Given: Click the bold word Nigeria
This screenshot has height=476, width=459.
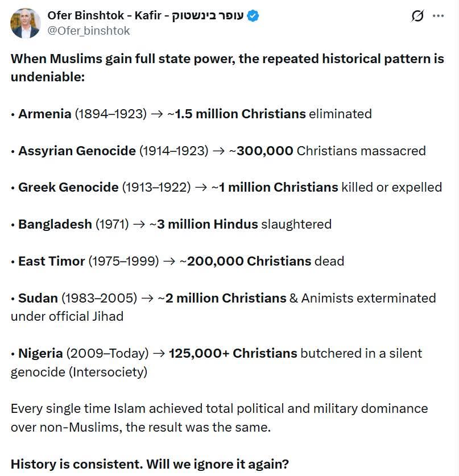Looking at the screenshot, I should tap(40, 353).
